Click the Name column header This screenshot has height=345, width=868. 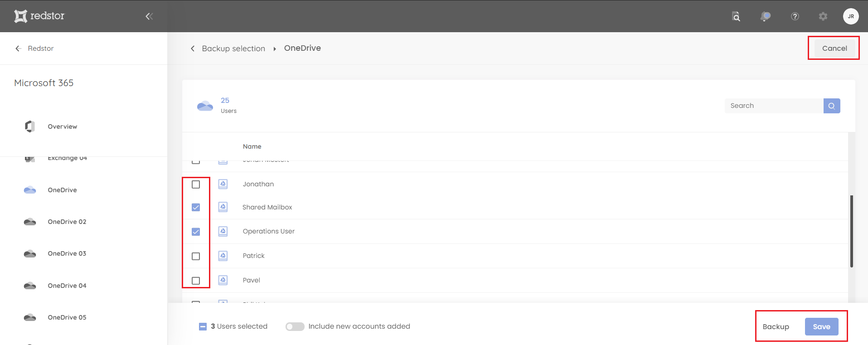(x=252, y=146)
